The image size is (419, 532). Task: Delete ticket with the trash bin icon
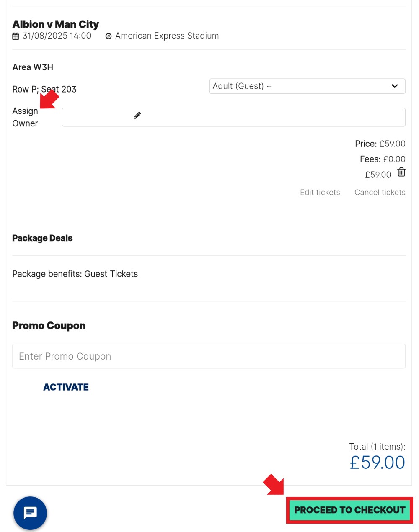tap(401, 172)
